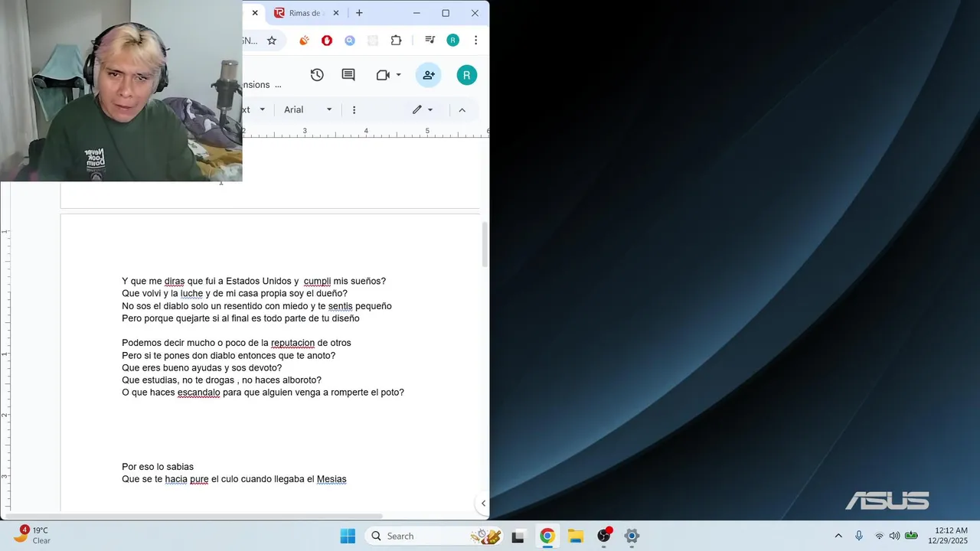Open File Explorer from the taskbar

(575, 536)
